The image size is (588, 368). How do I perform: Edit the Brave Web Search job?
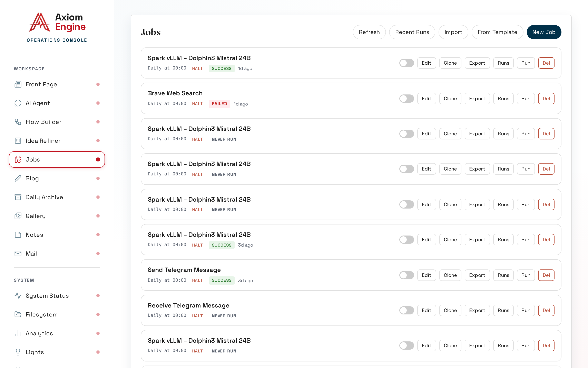(427, 99)
